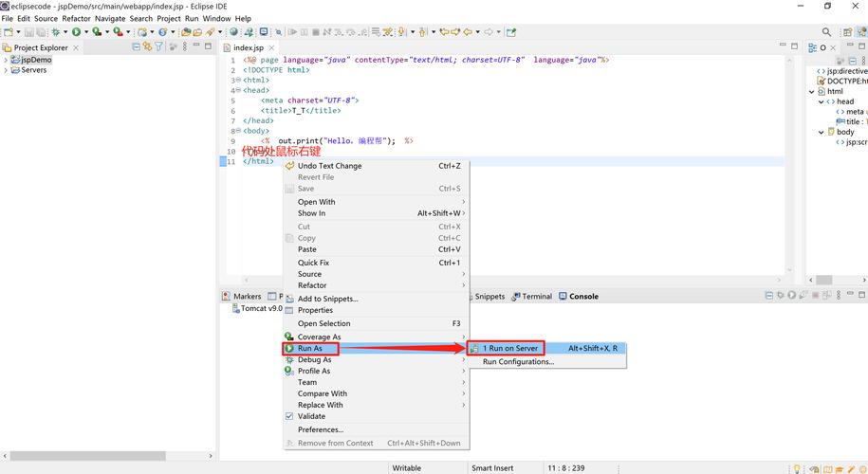Open Project Explorer view menu (three dots)

[185, 47]
